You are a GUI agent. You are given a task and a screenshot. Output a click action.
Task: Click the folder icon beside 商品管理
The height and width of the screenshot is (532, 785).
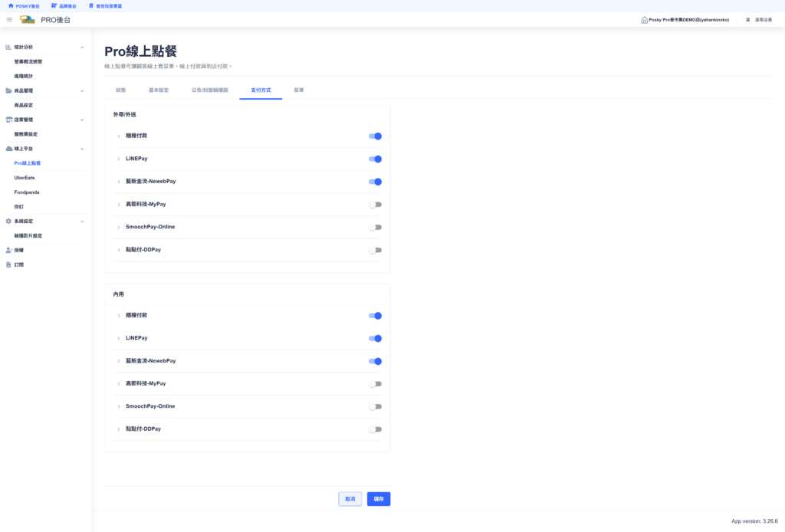click(x=8, y=90)
